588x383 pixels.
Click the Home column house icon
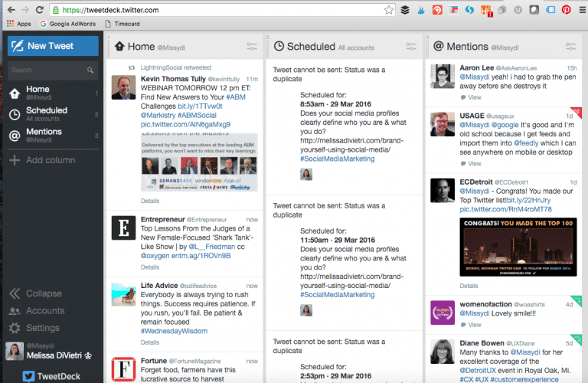pyautogui.click(x=119, y=46)
